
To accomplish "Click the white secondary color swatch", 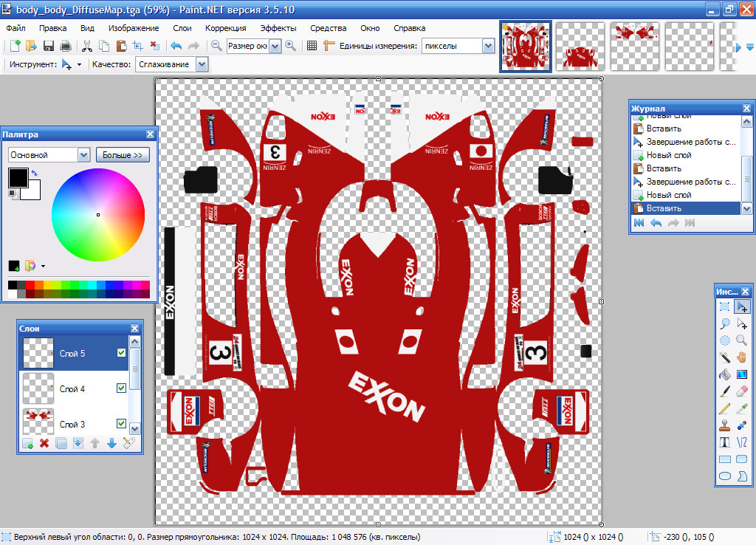I will [33, 191].
